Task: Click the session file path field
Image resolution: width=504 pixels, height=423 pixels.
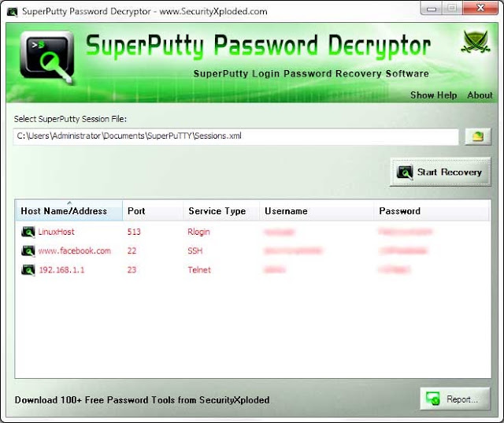Action: 236,136
